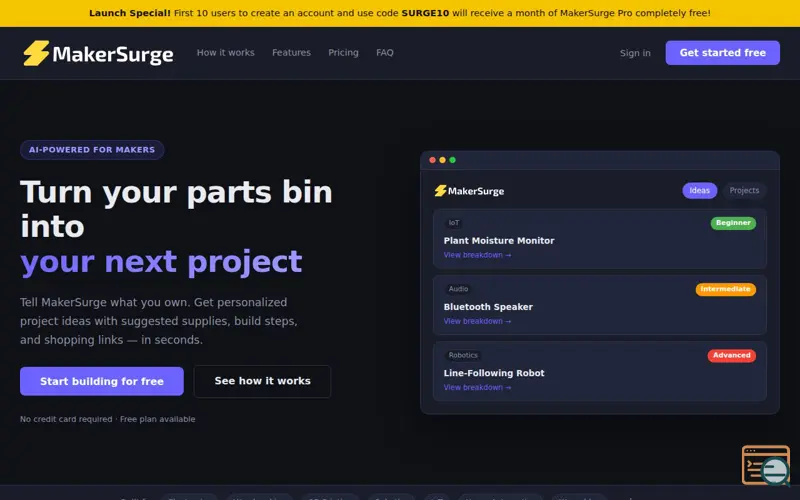Open the Pricing nav link

pyautogui.click(x=343, y=53)
